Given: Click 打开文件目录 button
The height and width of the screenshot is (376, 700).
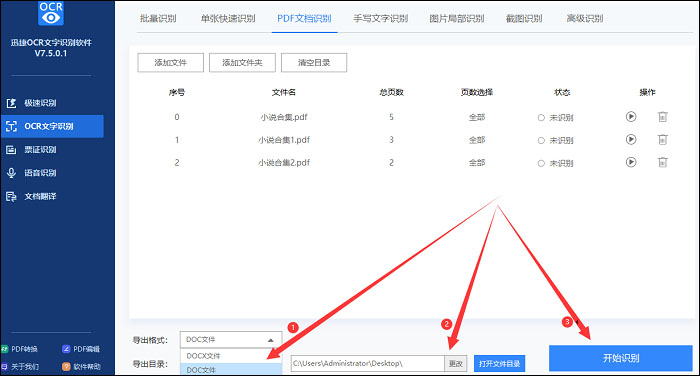Looking at the screenshot, I should [x=500, y=363].
